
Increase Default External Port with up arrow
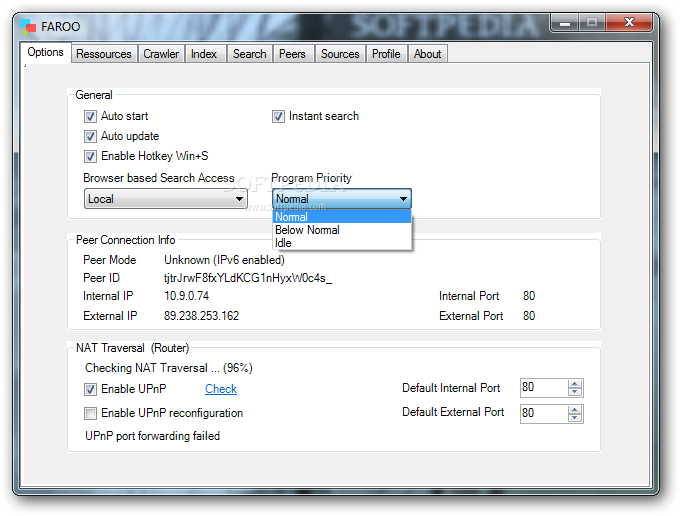click(575, 410)
